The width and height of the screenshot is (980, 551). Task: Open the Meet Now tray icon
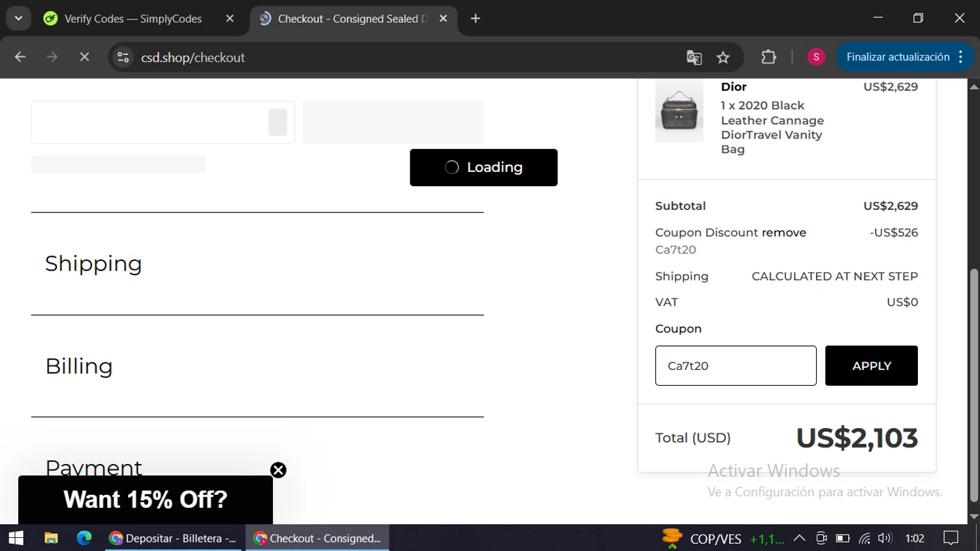(x=821, y=539)
